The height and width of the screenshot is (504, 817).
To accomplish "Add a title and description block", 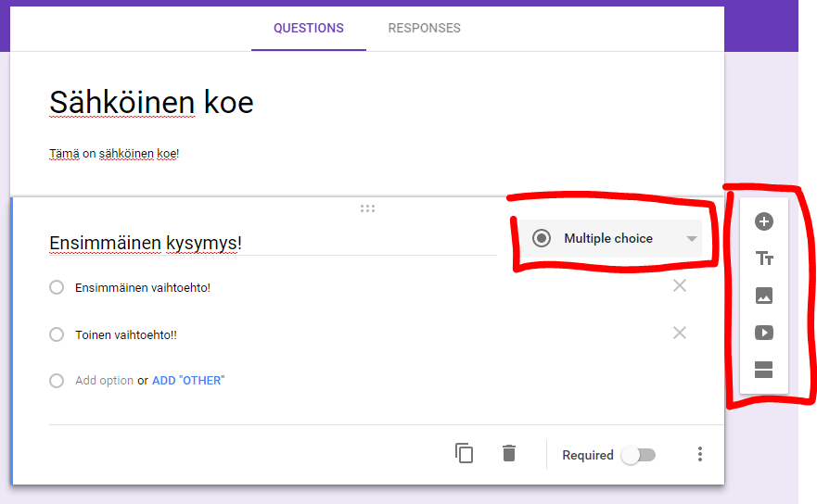I will click(x=764, y=258).
